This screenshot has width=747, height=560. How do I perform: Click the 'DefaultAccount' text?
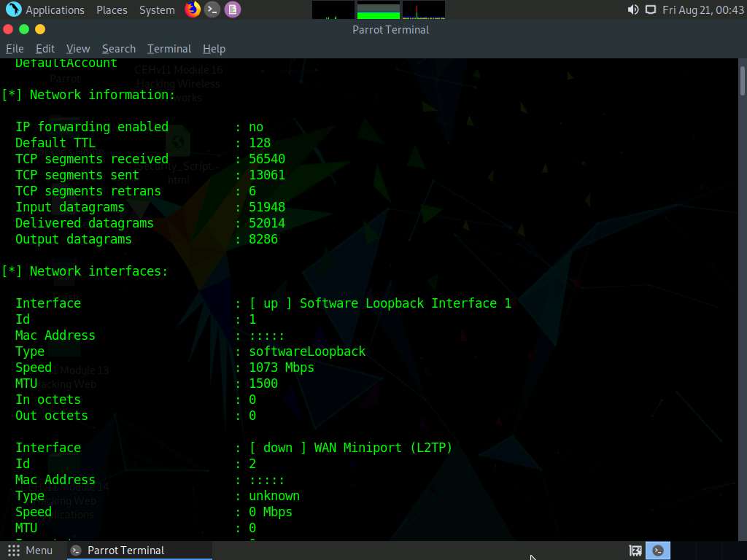pos(66,63)
